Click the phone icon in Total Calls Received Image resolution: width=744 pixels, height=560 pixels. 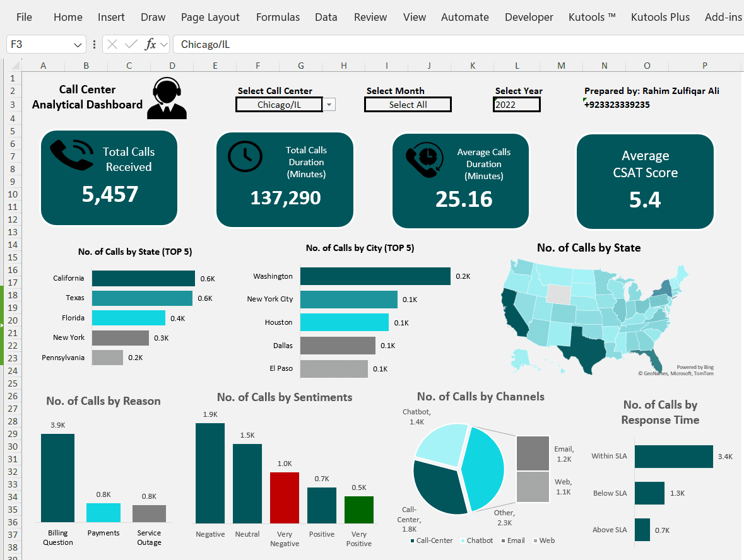[x=72, y=155]
